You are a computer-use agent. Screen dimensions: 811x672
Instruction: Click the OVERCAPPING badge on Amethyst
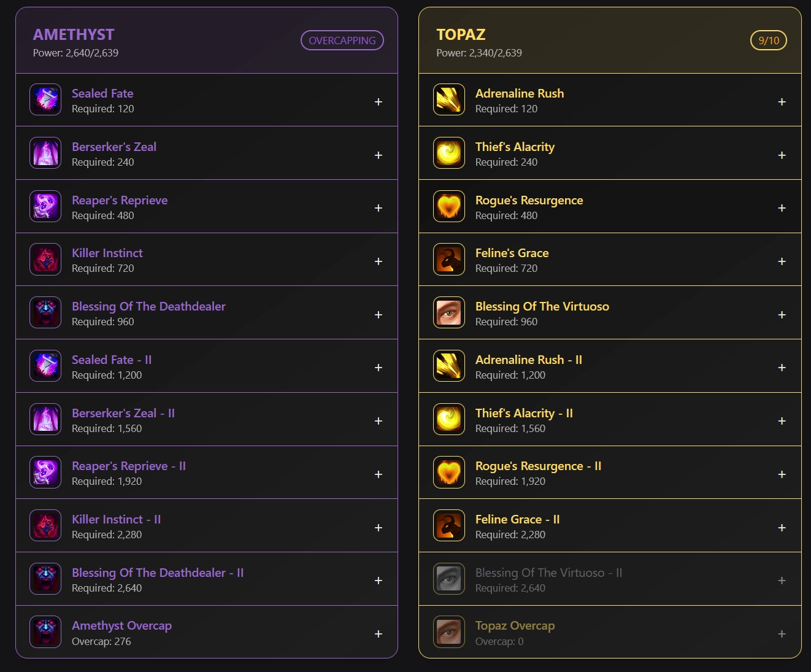point(342,41)
